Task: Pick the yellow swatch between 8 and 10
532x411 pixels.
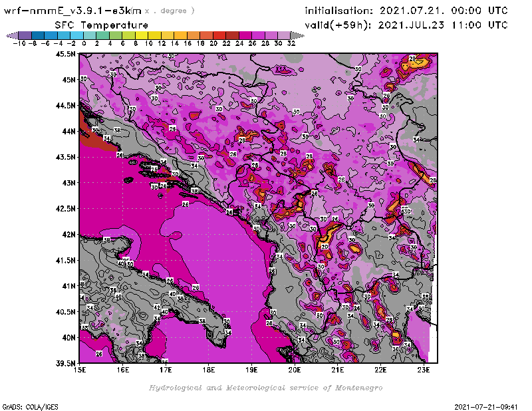Action: [142, 35]
